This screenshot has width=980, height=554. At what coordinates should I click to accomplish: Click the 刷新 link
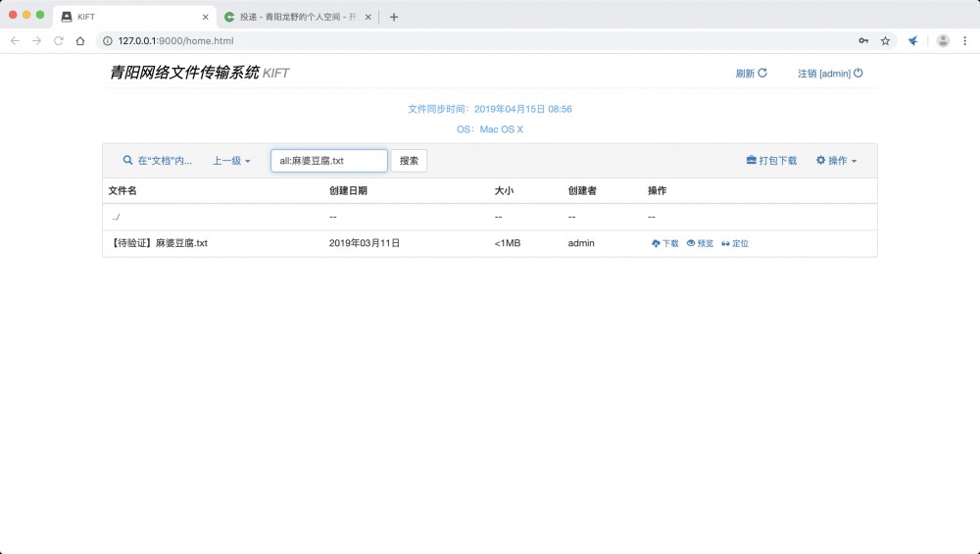pyautogui.click(x=751, y=74)
